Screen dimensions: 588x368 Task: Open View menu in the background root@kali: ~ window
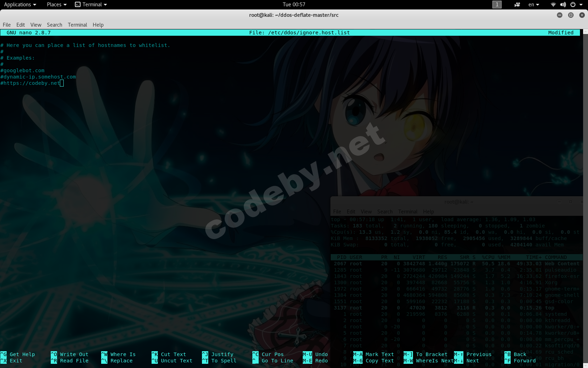(x=366, y=212)
